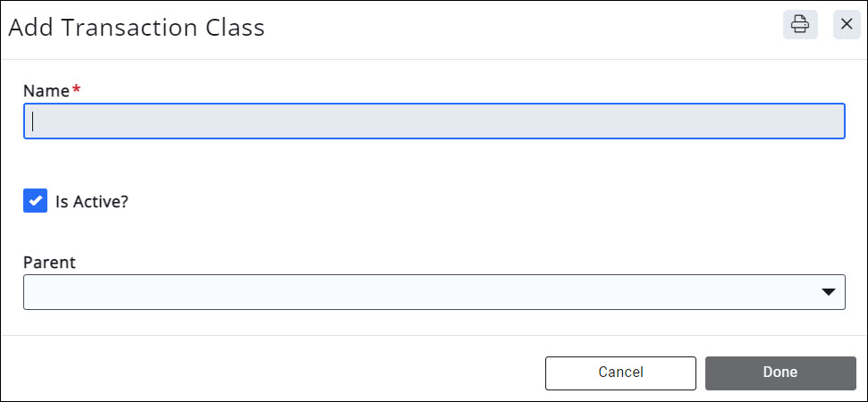Uncheck the Is Active checkbox
The width and height of the screenshot is (868, 402).
point(35,201)
